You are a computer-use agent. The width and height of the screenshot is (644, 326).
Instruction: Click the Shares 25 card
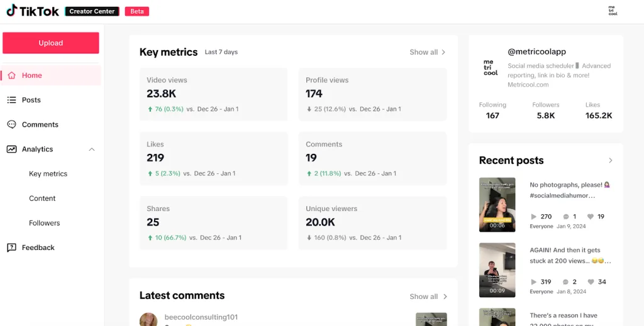point(214,223)
